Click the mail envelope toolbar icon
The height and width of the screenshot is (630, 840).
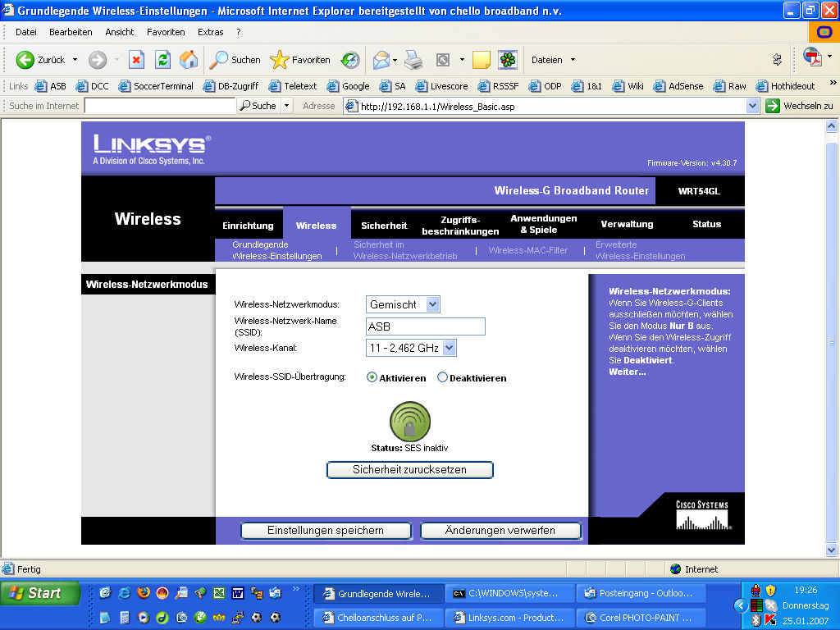point(381,60)
